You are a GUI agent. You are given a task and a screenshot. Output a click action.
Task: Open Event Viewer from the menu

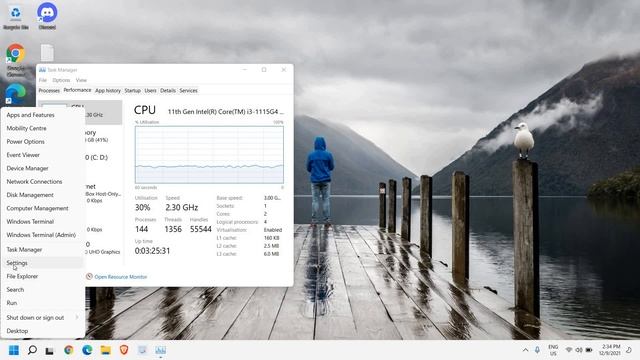pyautogui.click(x=42, y=155)
